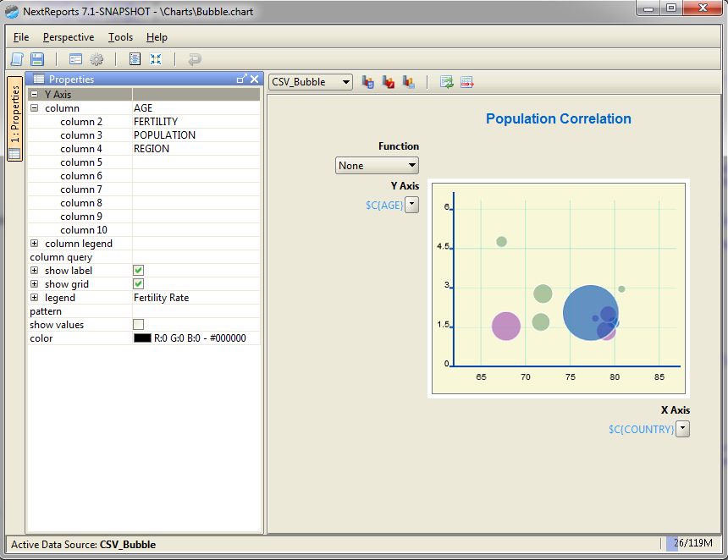Viewport: 728px width, 560px height.
Task: Open the Function dropdown
Action: tap(377, 165)
